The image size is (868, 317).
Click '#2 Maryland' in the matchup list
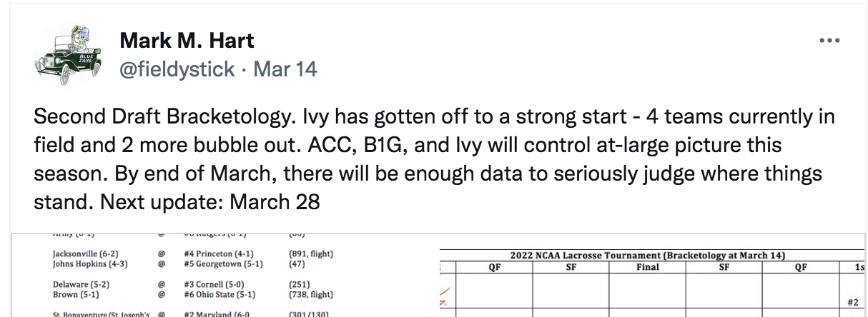[x=214, y=313]
